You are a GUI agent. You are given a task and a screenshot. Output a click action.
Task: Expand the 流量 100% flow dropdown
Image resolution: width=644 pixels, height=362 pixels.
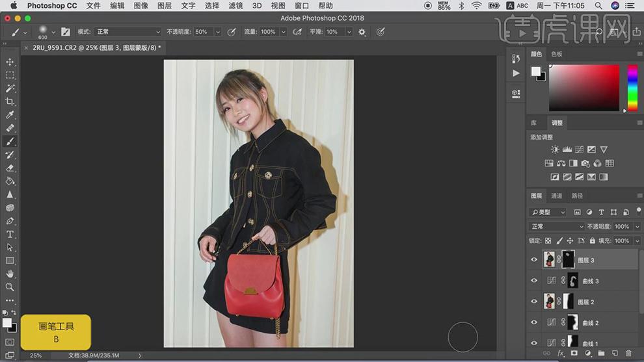pos(284,32)
